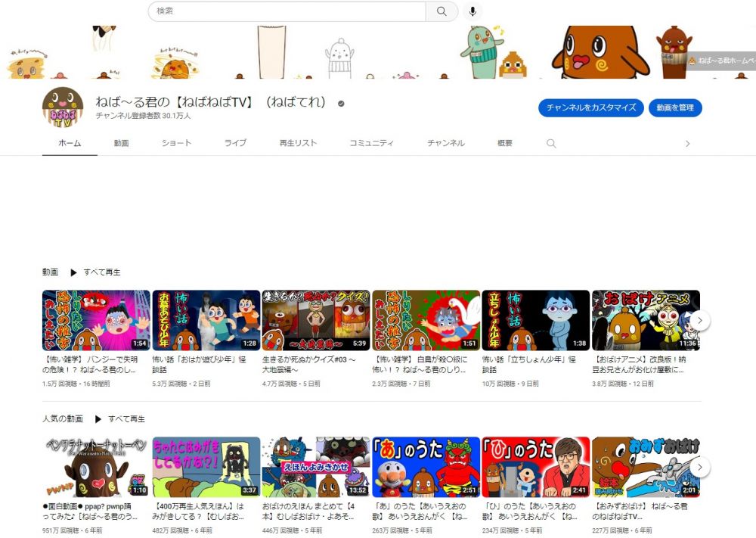Image resolution: width=756 pixels, height=538 pixels.
Task: Open the チャンネル tab
Action: click(446, 143)
